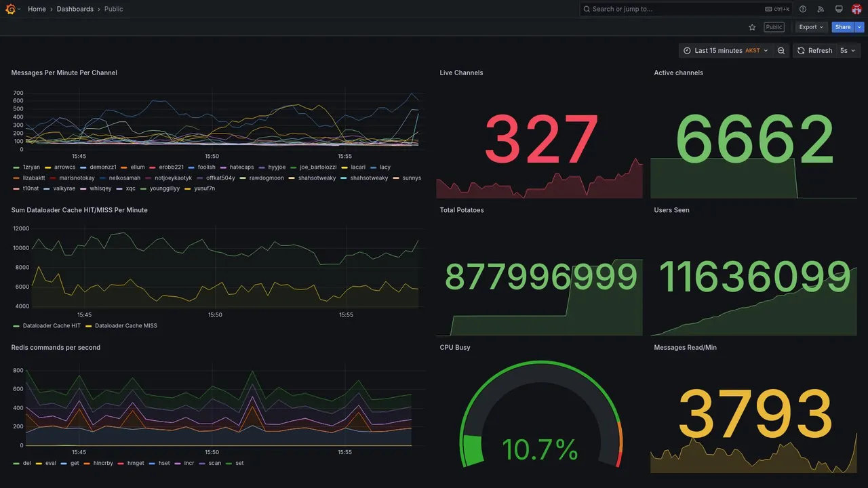
Task: Toggle the Dataloader Cache HIT series
Action: click(52, 326)
